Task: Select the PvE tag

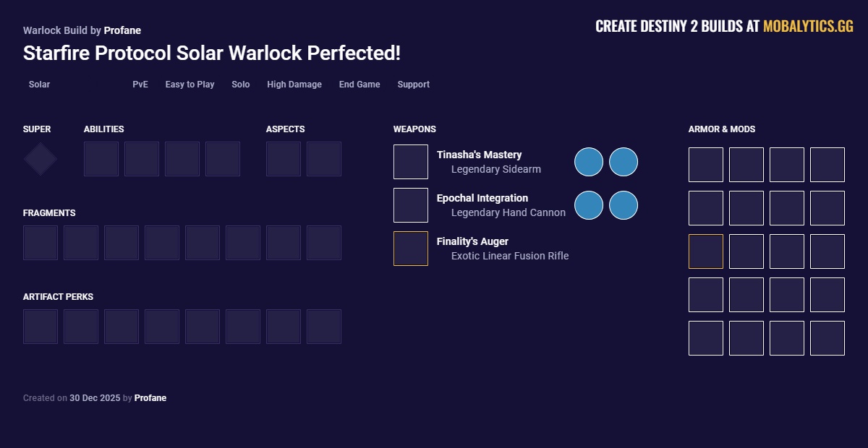Action: [x=140, y=85]
